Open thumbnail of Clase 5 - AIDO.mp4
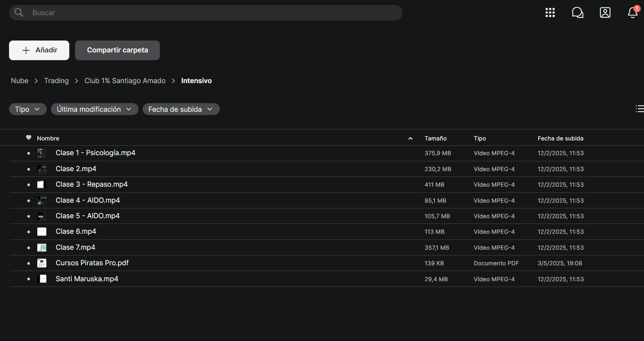The width and height of the screenshot is (644, 341). tap(42, 216)
